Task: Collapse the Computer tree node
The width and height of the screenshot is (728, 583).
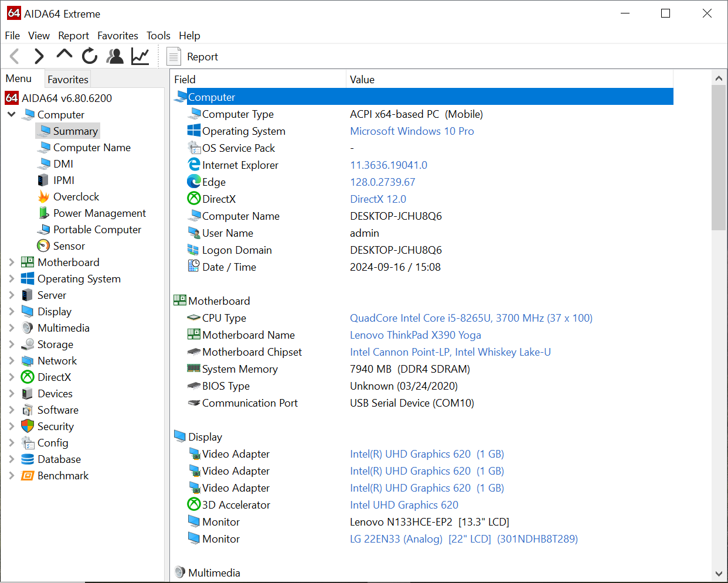Action: tap(11, 114)
